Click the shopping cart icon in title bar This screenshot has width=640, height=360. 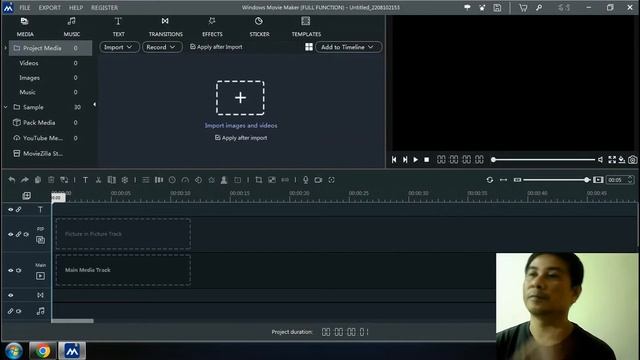click(x=523, y=8)
